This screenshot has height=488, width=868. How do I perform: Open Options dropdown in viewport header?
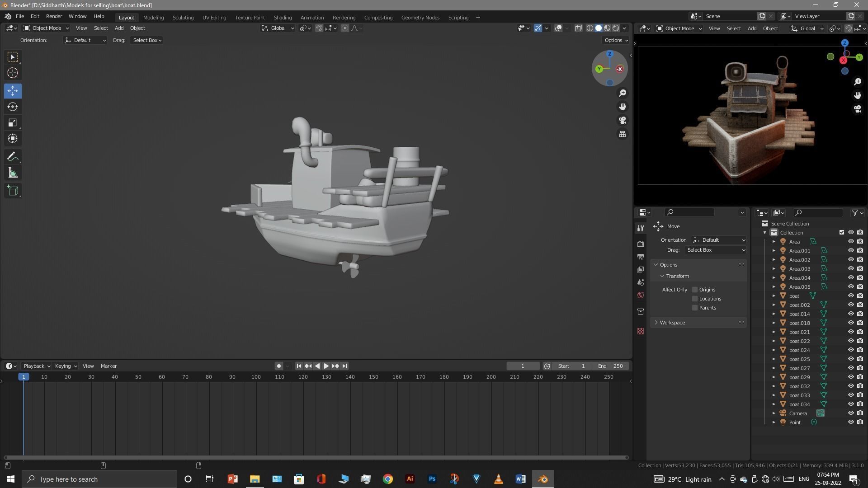(616, 40)
